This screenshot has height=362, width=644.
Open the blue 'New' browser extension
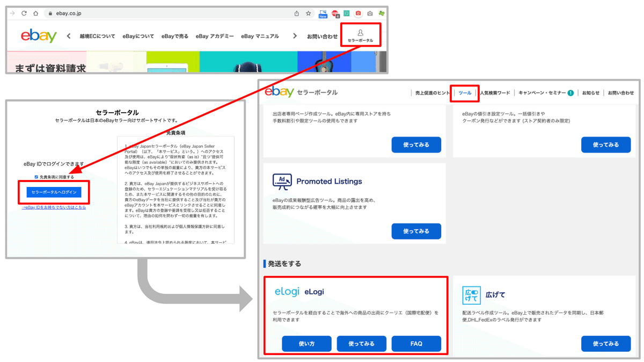323,14
